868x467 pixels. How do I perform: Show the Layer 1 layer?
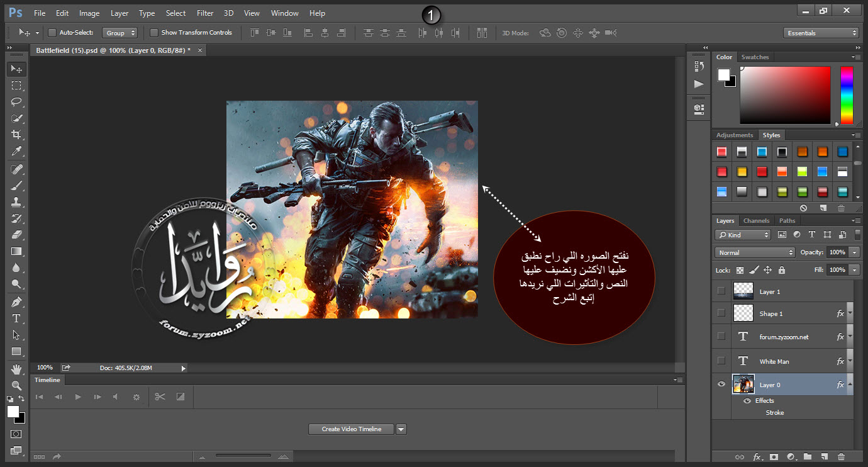721,291
